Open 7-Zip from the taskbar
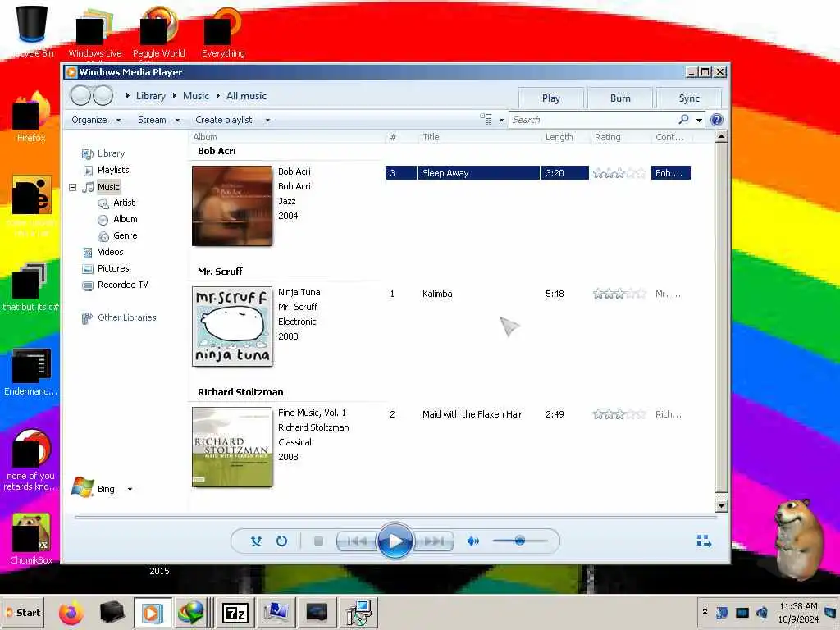Image resolution: width=840 pixels, height=630 pixels. tap(235, 612)
